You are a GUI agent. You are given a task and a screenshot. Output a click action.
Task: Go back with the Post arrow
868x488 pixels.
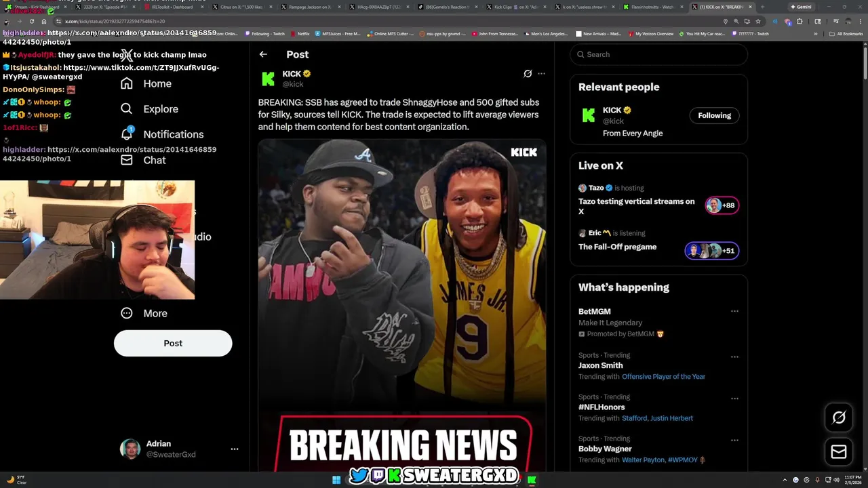click(x=263, y=54)
